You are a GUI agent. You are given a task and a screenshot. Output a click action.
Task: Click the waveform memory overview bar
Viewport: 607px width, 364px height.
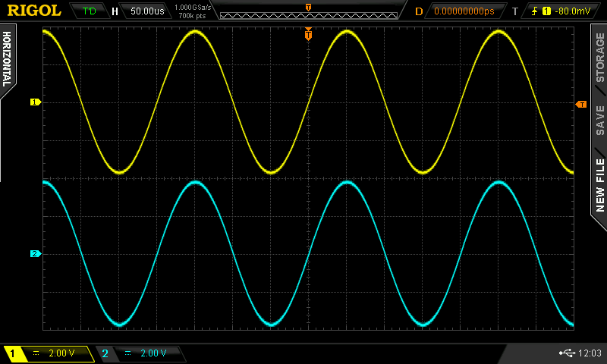point(309,15)
